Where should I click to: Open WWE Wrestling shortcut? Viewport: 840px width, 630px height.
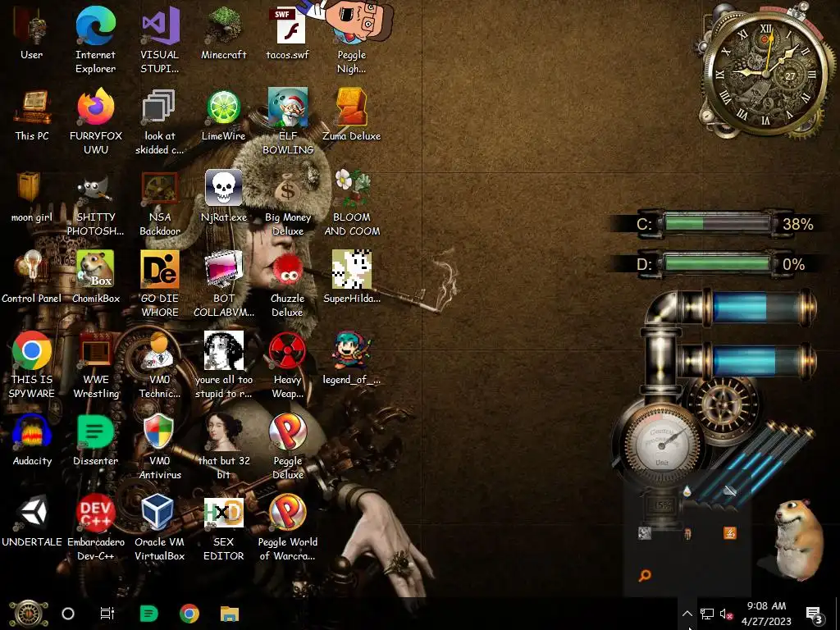[95, 365]
